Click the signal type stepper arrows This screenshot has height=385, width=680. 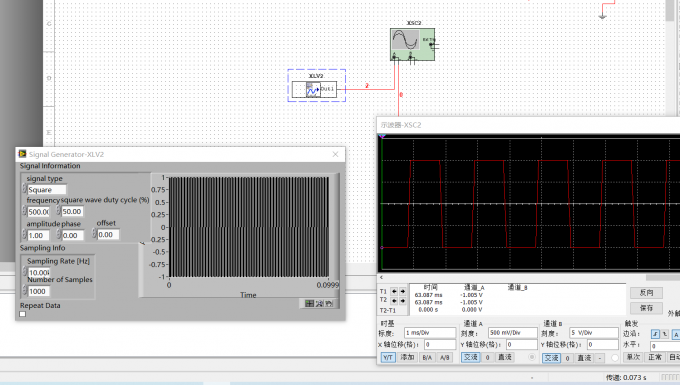[x=24, y=189]
